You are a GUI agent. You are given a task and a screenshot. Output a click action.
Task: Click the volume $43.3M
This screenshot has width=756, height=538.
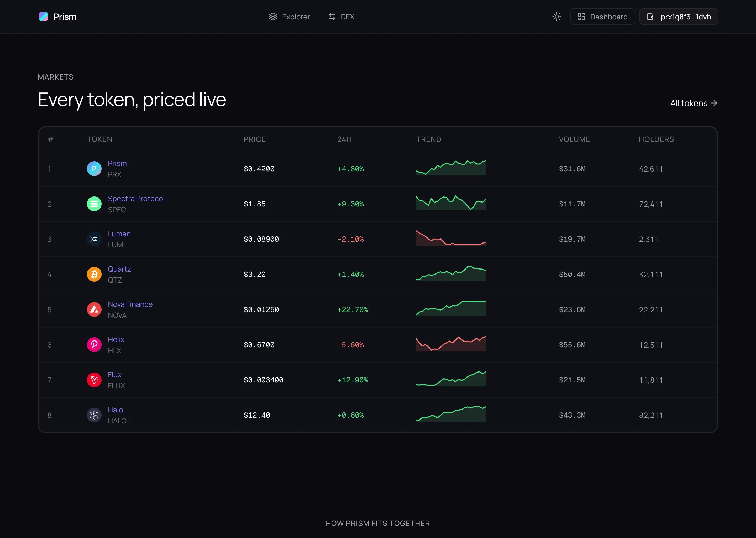(572, 415)
